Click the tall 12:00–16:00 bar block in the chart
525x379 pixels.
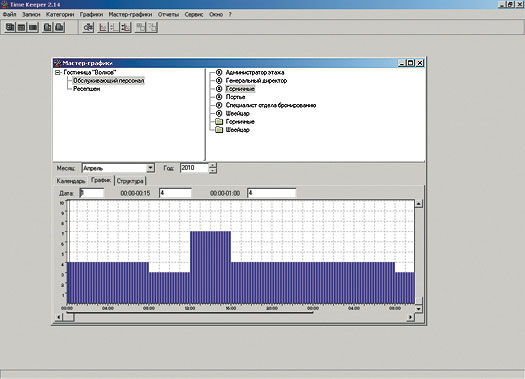[x=210, y=267]
